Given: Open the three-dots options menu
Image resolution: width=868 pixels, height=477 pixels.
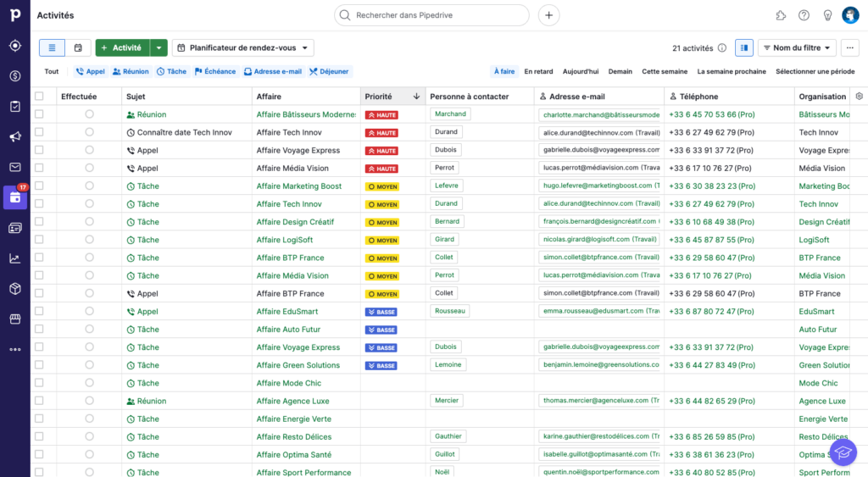Looking at the screenshot, I should (x=849, y=48).
